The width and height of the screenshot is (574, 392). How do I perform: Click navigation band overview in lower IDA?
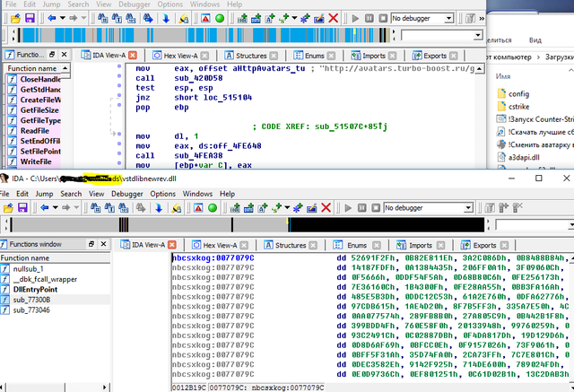tap(248, 225)
